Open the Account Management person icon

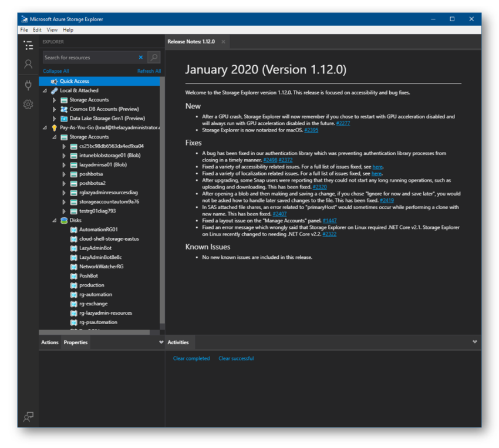tap(28, 64)
